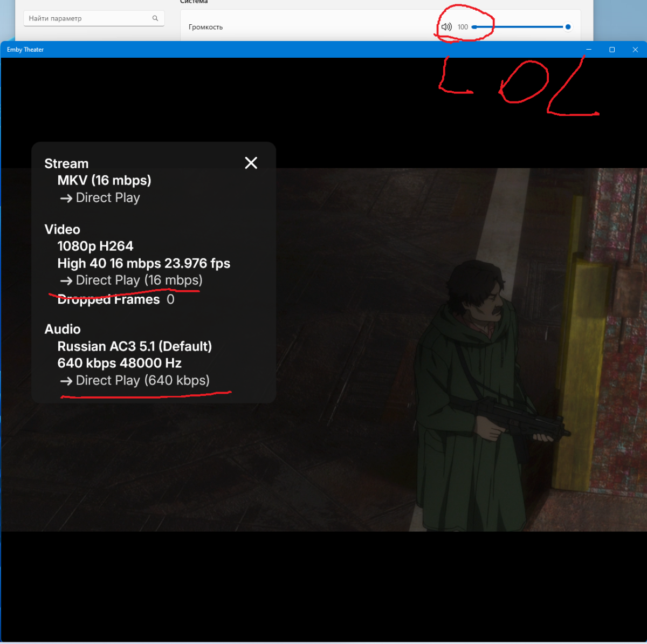Click the Emby Theater title text

coord(25,50)
